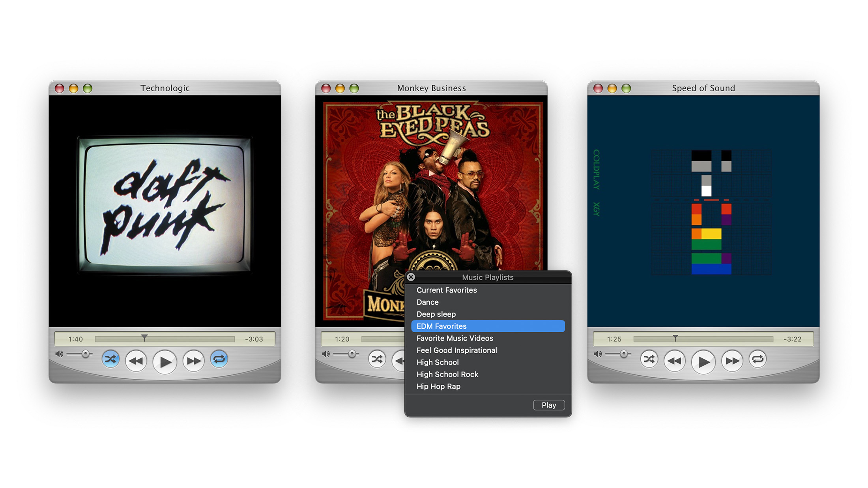The image size is (868, 488).
Task: Click the Speed of Sound window title
Action: click(x=703, y=88)
